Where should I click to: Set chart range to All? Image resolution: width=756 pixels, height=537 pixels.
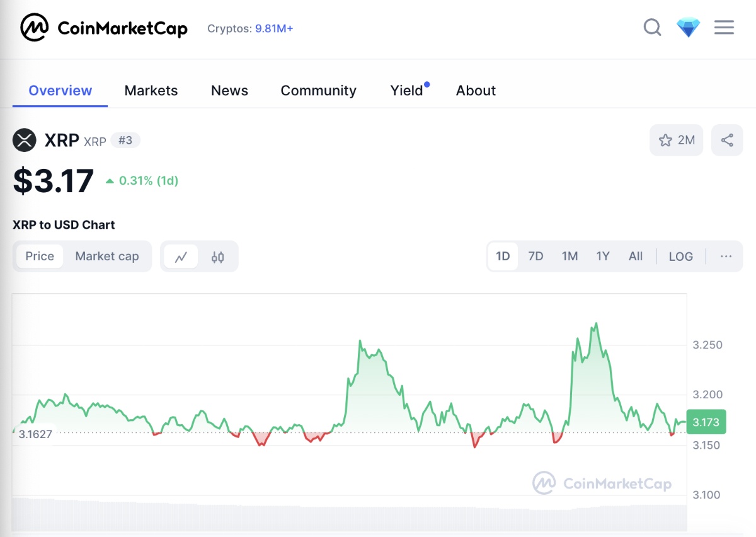[636, 257]
